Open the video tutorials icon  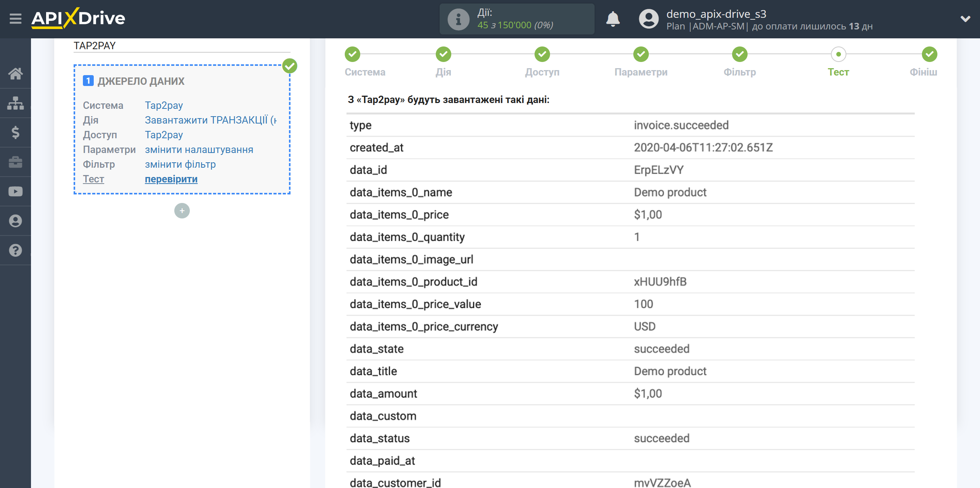15,191
